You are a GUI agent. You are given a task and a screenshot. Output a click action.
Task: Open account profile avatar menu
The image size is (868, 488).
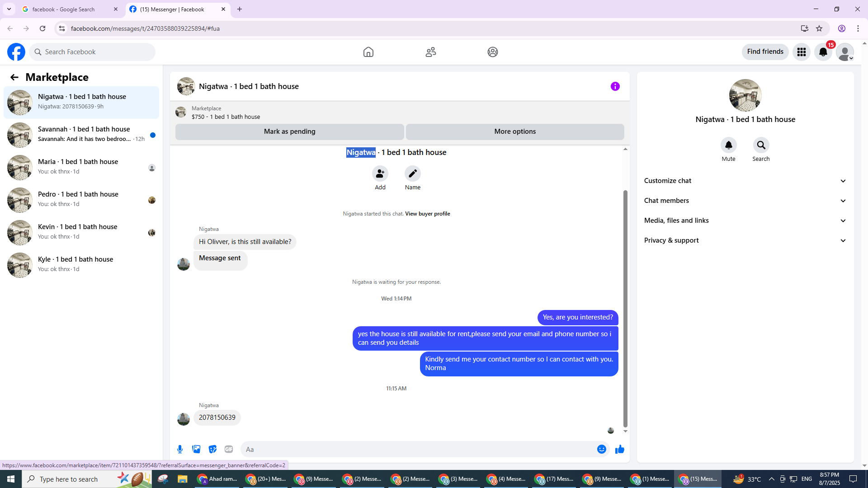pyautogui.click(x=845, y=52)
